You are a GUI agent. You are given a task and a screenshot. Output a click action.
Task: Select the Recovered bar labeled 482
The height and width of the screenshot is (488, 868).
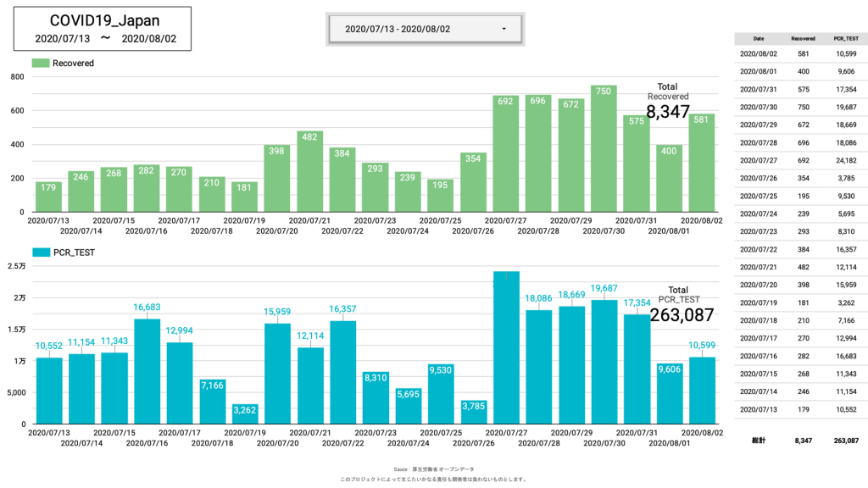309,174
